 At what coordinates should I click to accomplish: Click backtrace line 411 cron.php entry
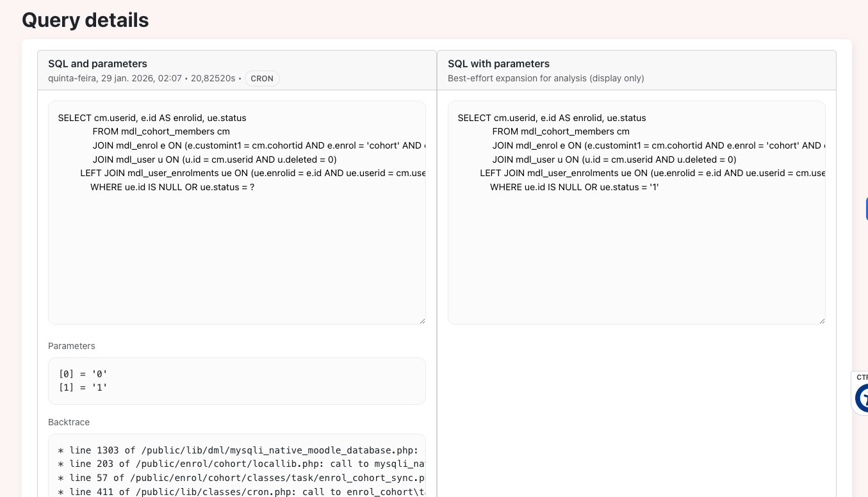point(242,492)
